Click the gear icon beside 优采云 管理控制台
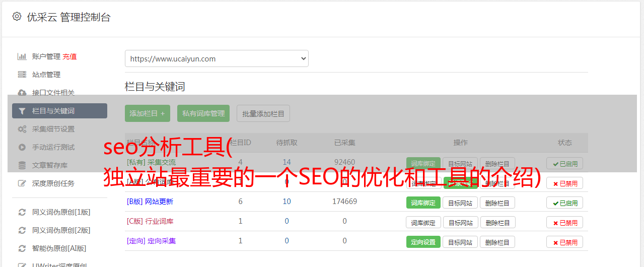The height and width of the screenshot is (267, 644). [x=17, y=17]
